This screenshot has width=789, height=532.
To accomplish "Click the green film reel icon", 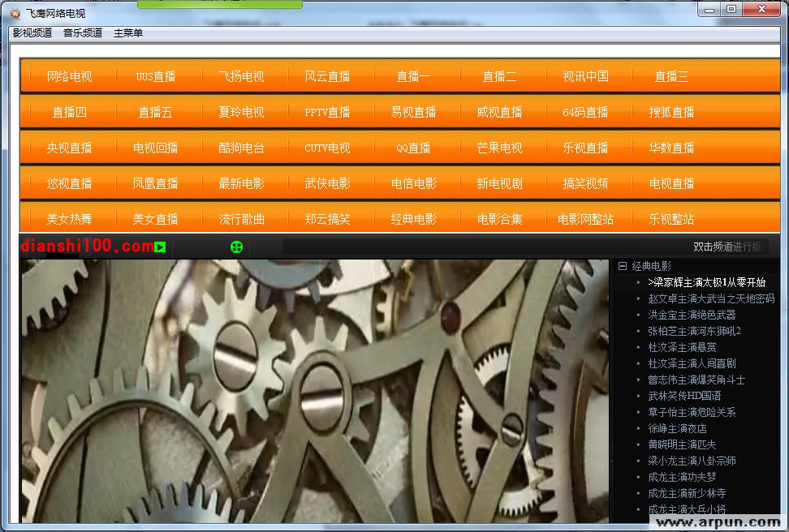I will (236, 247).
